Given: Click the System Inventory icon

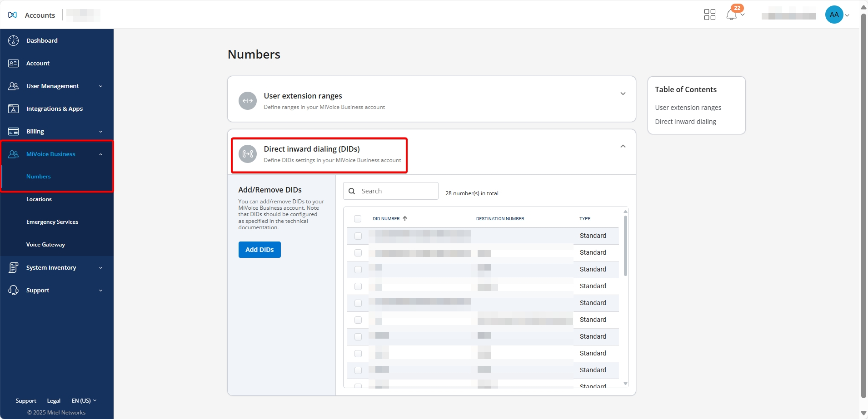Looking at the screenshot, I should (x=14, y=267).
